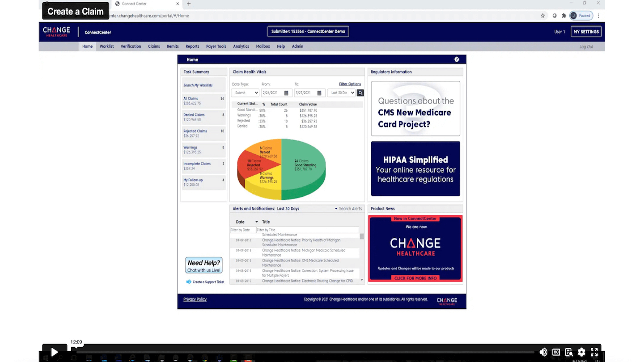Image resolution: width=644 pixels, height=362 pixels.
Task: Click the round extension icon beside the star
Action: [555, 16]
